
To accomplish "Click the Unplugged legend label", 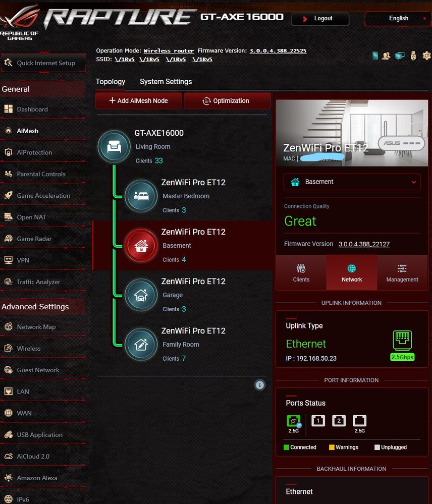I will point(394,447).
